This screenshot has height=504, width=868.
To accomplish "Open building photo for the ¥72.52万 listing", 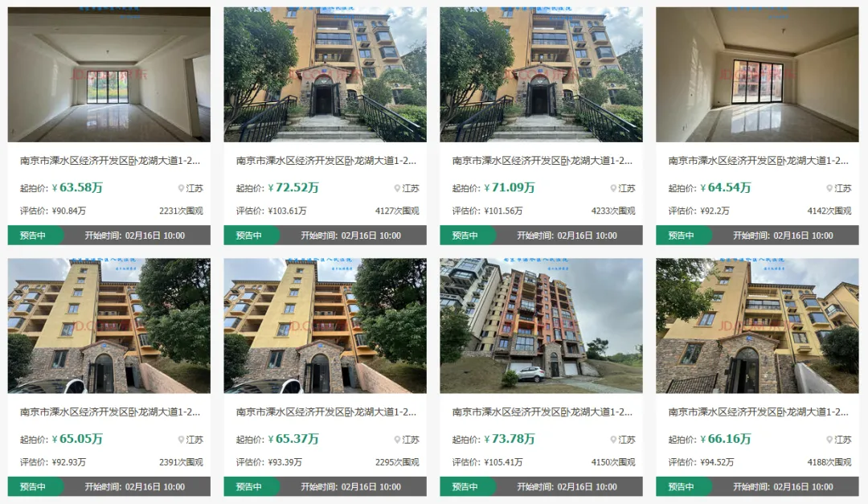I will point(325,75).
